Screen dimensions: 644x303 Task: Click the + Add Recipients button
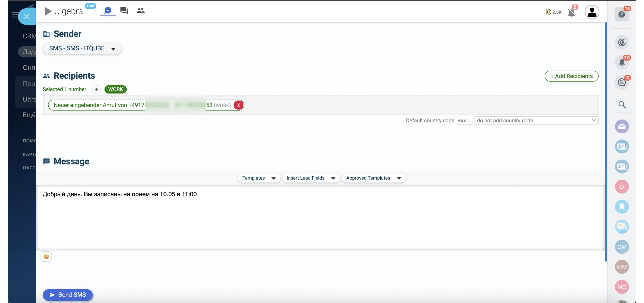(x=572, y=76)
